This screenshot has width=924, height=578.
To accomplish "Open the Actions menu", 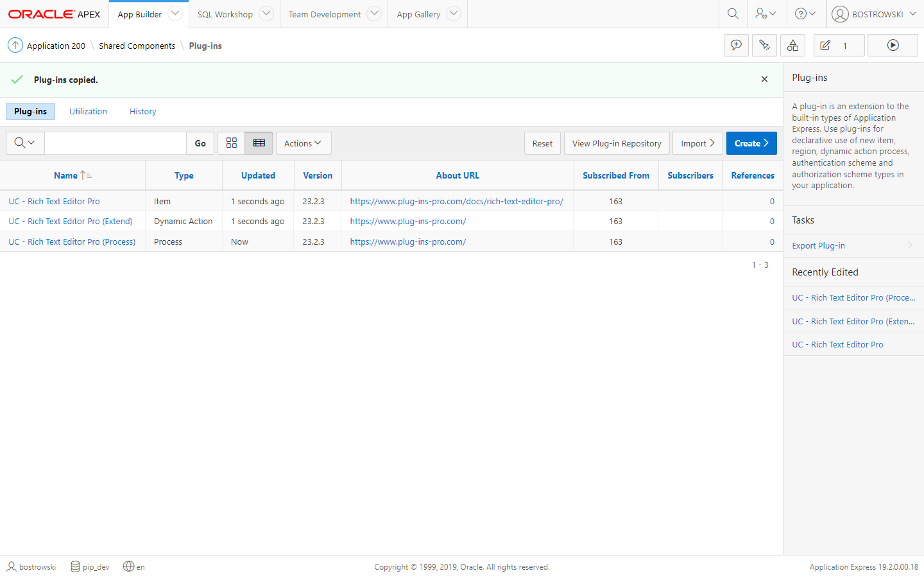I will point(304,143).
